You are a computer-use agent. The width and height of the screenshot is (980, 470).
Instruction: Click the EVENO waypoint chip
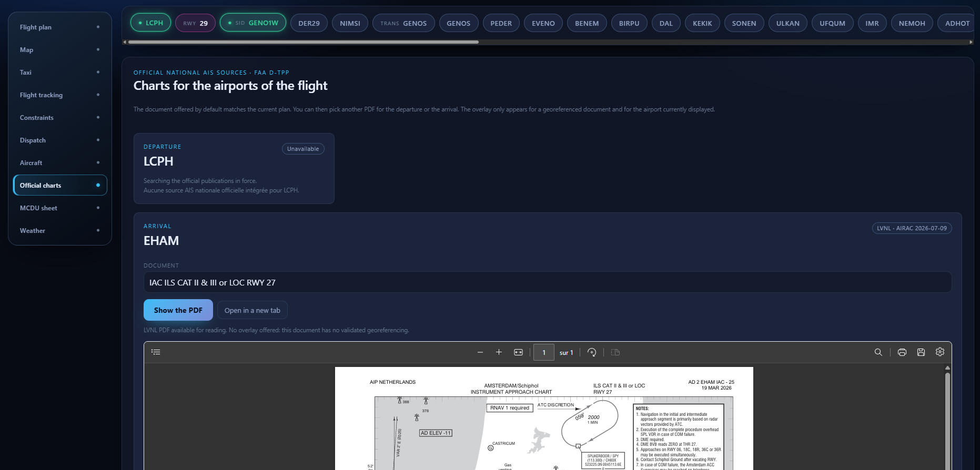(x=543, y=23)
